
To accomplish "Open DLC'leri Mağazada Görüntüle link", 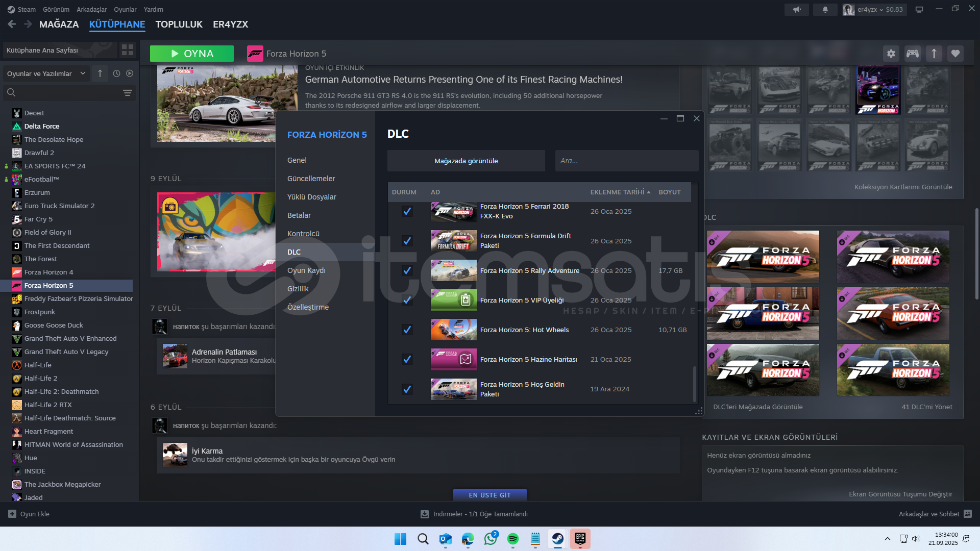I will pyautogui.click(x=758, y=407).
